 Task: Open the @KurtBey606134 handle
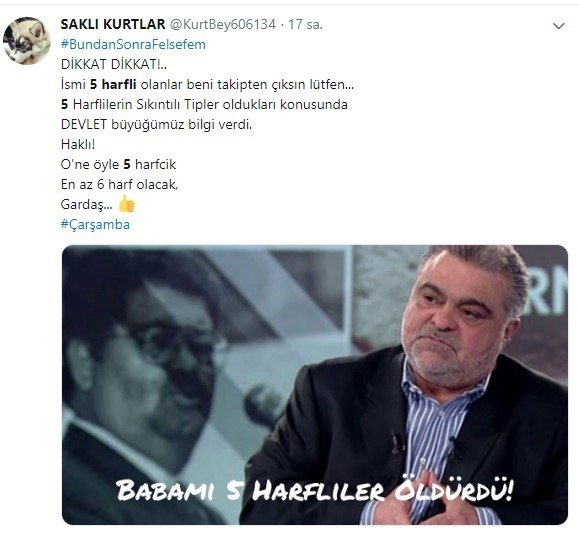pyautogui.click(x=223, y=24)
